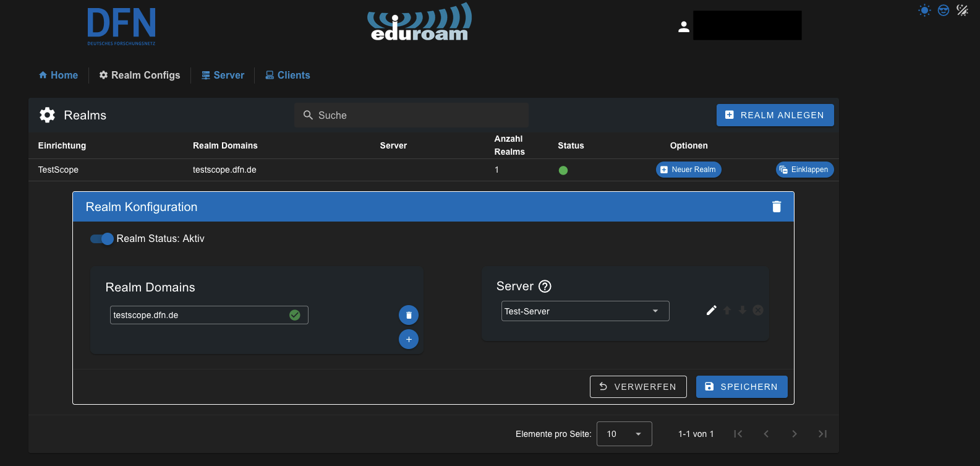The height and width of the screenshot is (466, 980).
Task: Click the Realm anlegen button
Action: click(775, 115)
